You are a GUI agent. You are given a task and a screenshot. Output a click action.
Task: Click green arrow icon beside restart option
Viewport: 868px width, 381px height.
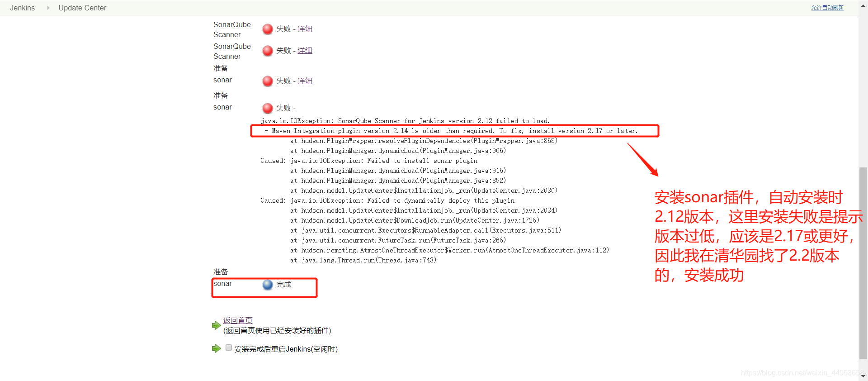coord(216,348)
